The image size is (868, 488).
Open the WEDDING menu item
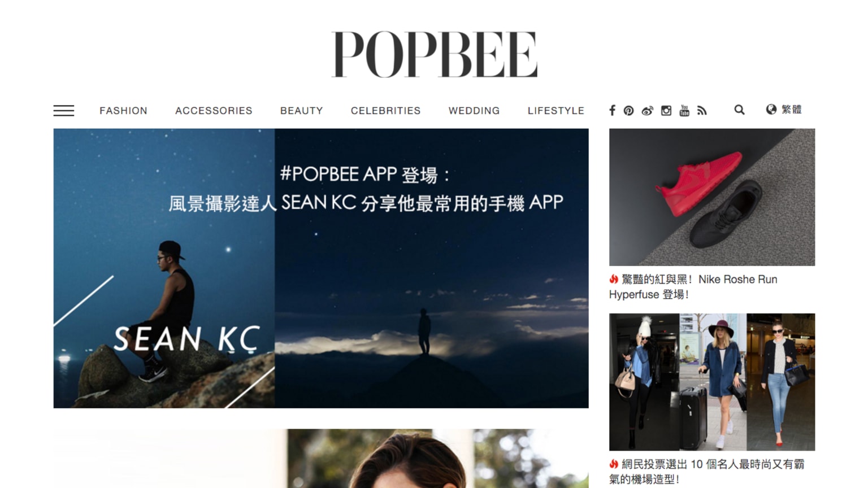[x=474, y=111]
